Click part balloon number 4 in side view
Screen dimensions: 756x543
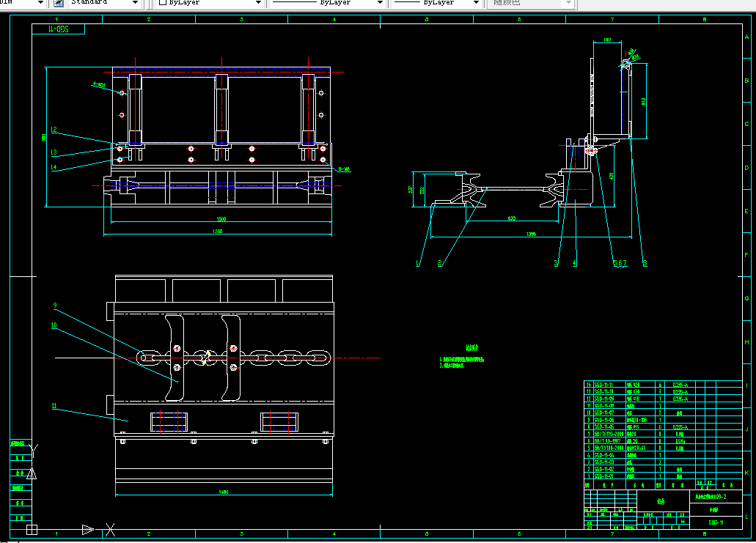coord(574,263)
